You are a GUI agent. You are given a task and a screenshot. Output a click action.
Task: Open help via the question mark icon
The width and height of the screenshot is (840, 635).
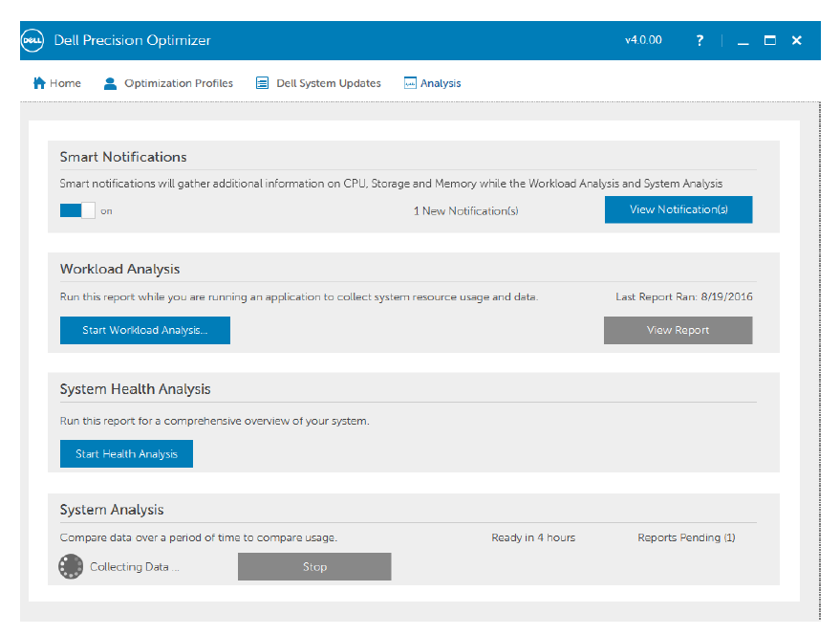[x=700, y=40]
